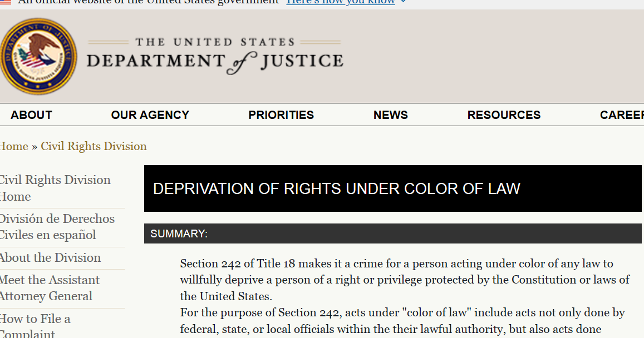Viewport: 644px width, 338px height.
Task: Open the RESOURCES menu
Action: (504, 115)
